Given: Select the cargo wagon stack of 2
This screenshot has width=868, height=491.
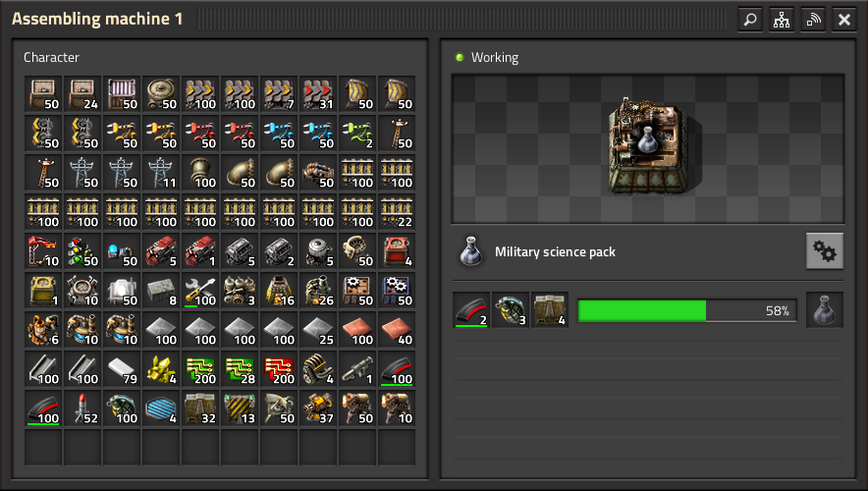Looking at the screenshot, I should tap(279, 251).
